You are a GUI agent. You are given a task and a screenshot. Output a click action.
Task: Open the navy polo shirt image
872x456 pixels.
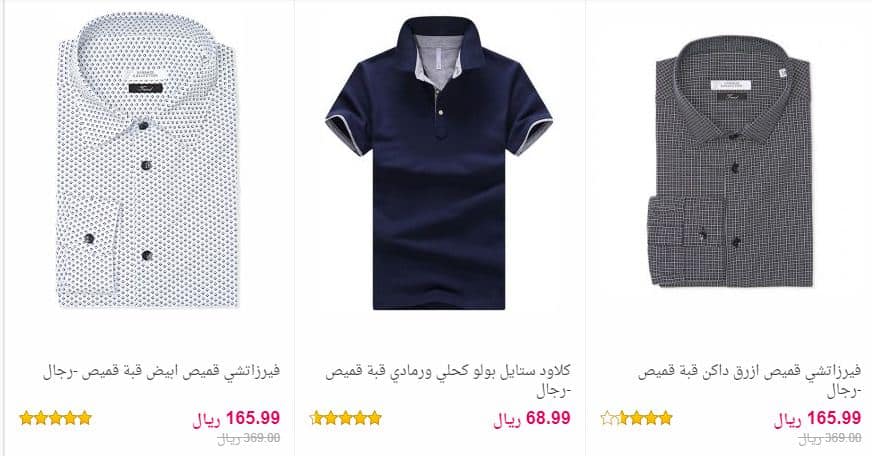(439, 162)
